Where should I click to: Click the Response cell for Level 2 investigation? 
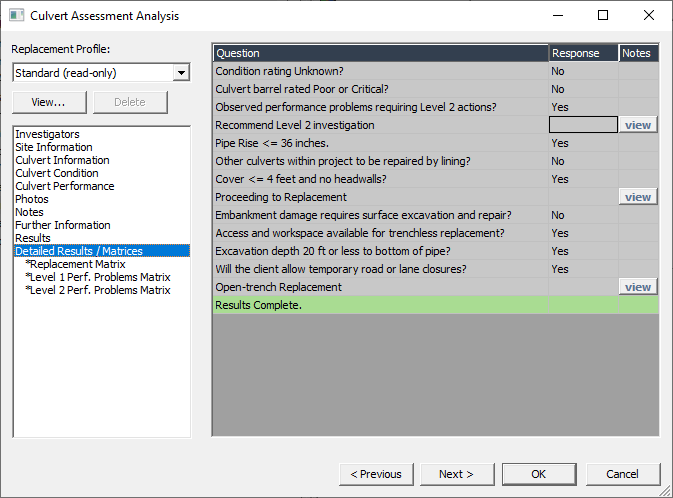tap(583, 125)
